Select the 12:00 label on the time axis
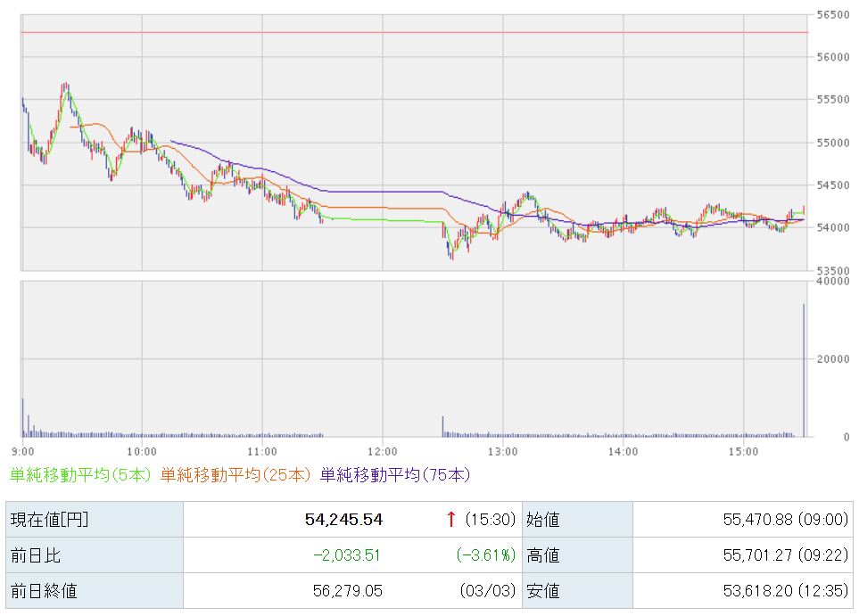Screen dimensions: 859x616 click(382, 450)
